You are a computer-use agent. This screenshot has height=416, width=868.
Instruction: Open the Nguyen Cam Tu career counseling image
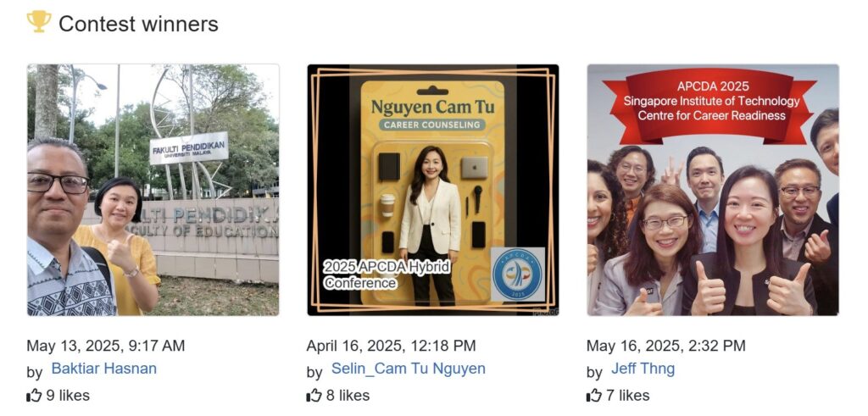point(433,190)
